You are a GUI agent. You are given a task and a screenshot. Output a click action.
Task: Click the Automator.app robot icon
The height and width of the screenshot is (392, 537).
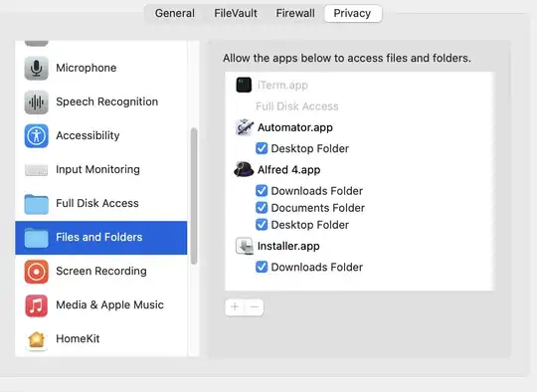point(245,127)
